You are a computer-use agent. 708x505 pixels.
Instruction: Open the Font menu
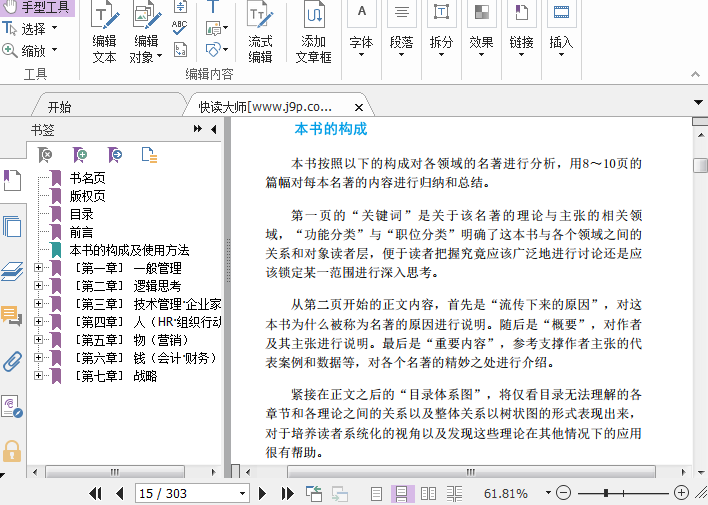(361, 30)
